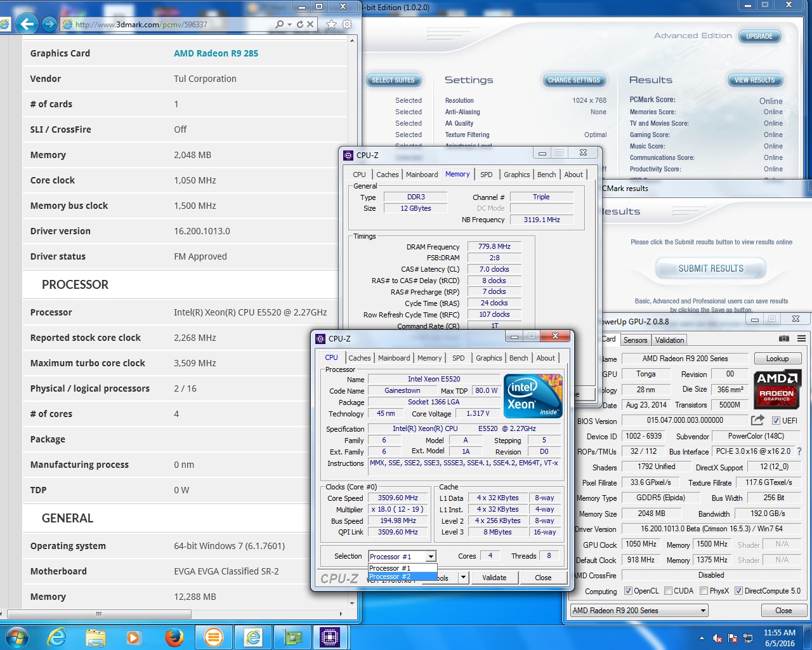Click the volume muted tray icon
Image resolution: width=812 pixels, height=650 pixels.
click(717, 638)
